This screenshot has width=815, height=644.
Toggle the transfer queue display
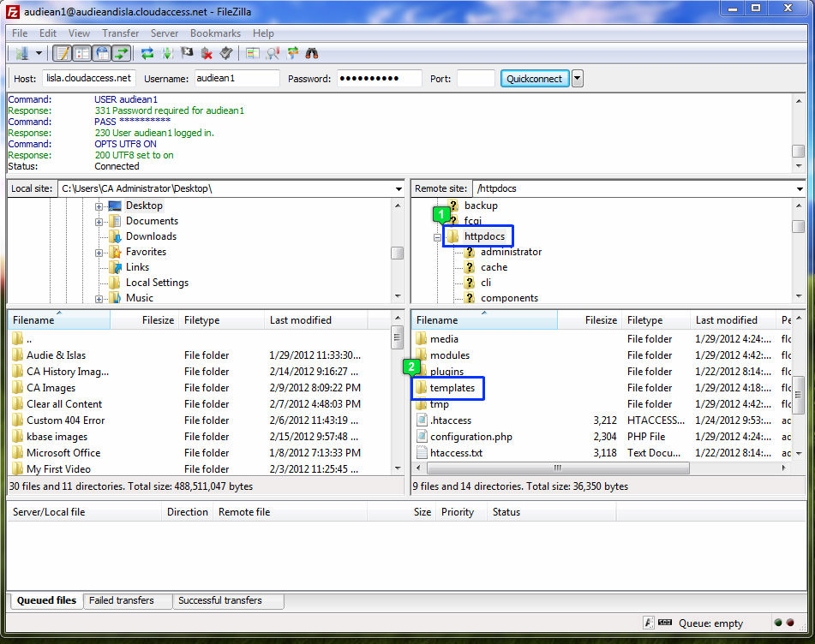point(122,53)
